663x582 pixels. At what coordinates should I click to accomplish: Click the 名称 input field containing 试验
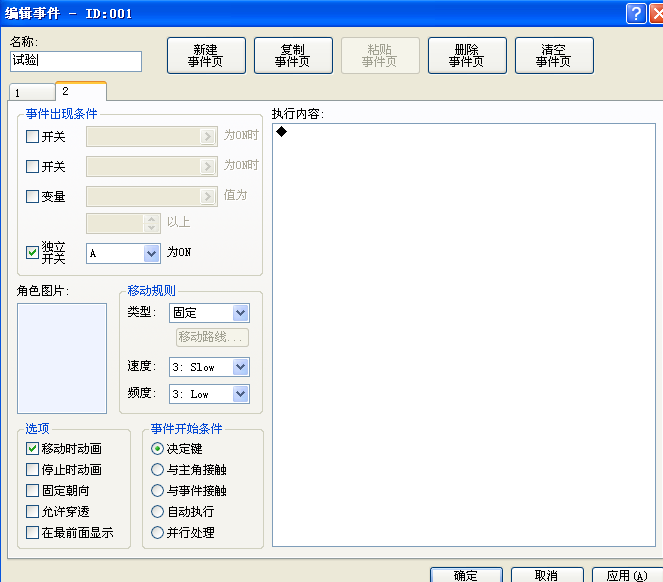76,61
